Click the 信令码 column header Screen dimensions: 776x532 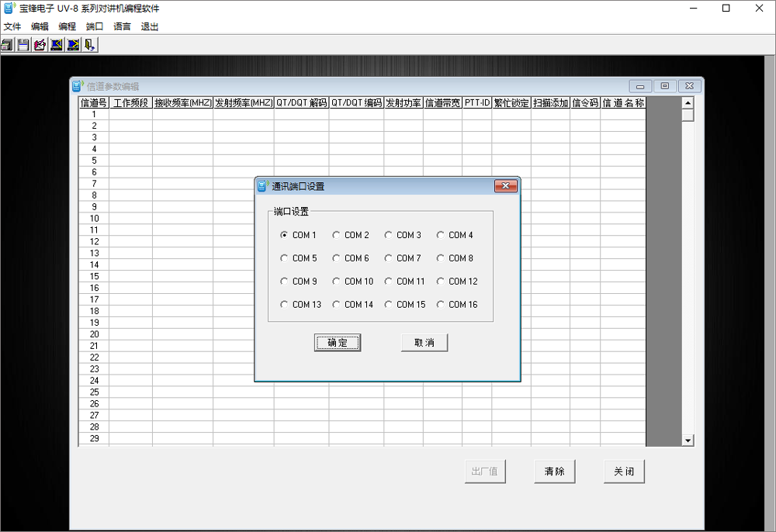click(x=585, y=103)
